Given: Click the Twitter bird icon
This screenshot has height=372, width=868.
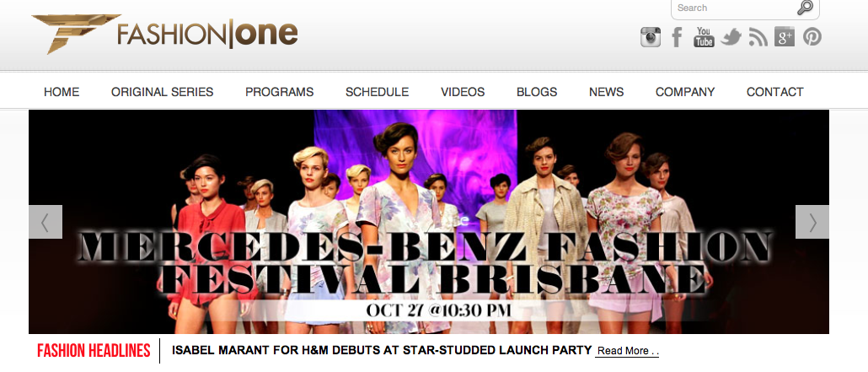Looking at the screenshot, I should click(x=731, y=37).
